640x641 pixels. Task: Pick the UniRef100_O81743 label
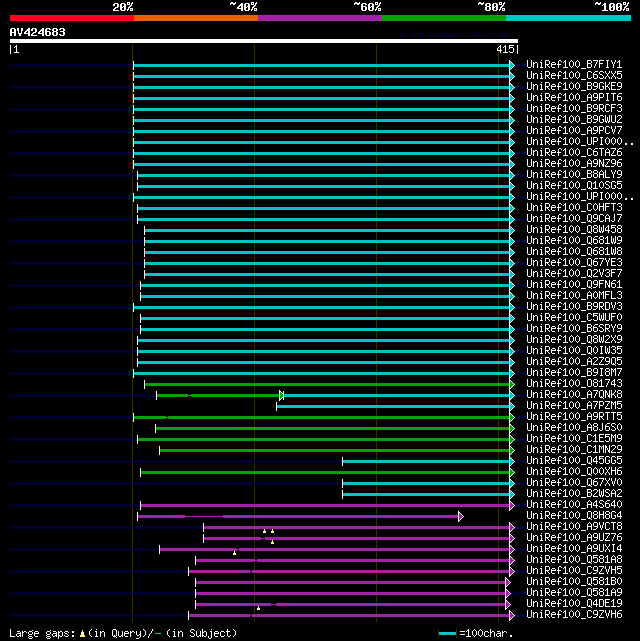pyautogui.click(x=574, y=384)
